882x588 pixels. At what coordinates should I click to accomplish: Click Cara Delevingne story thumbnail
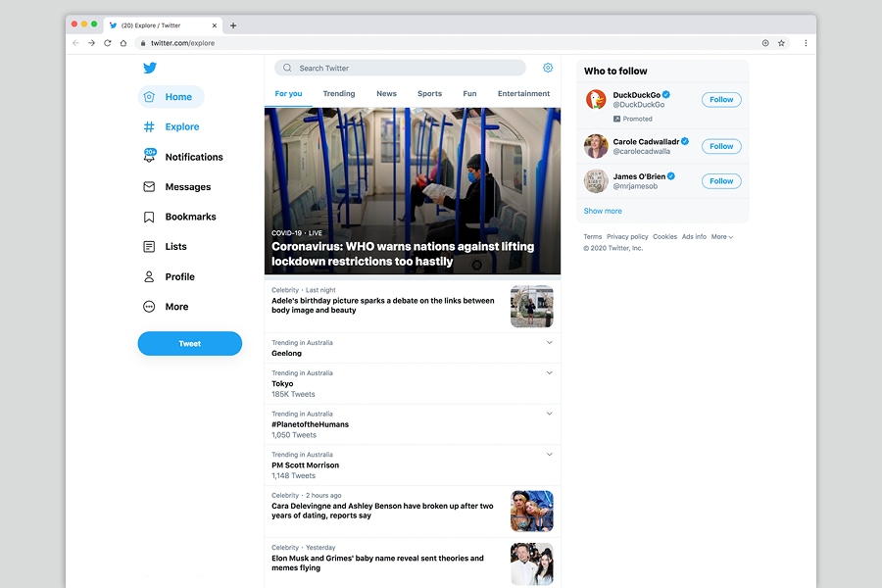[x=532, y=511]
